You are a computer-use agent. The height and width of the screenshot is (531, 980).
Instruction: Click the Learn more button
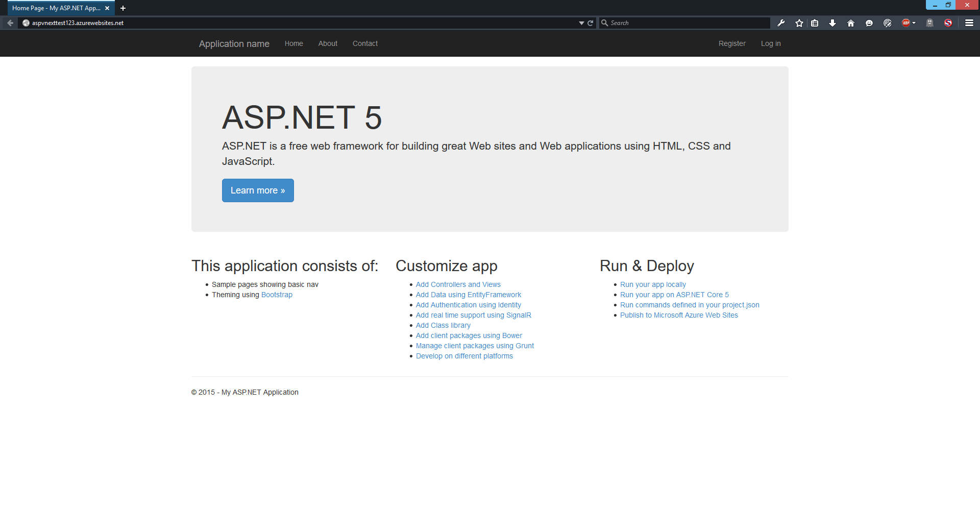[x=257, y=190]
